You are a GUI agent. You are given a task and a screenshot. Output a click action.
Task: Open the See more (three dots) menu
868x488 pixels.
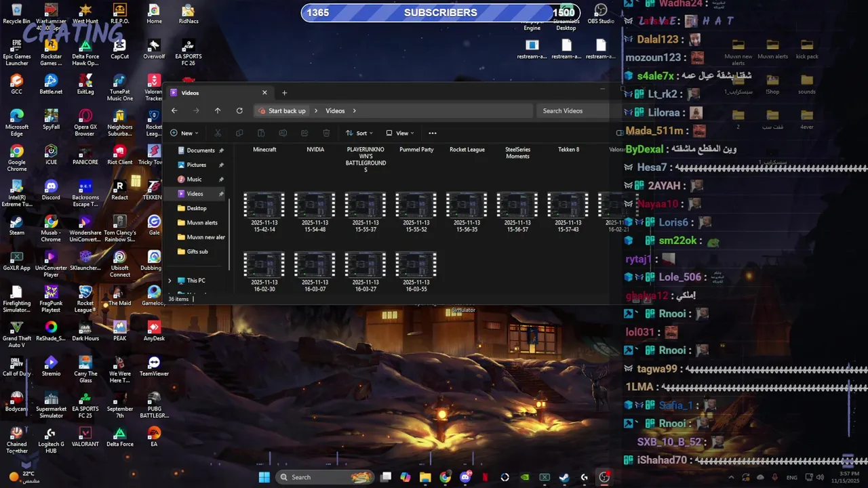point(433,133)
